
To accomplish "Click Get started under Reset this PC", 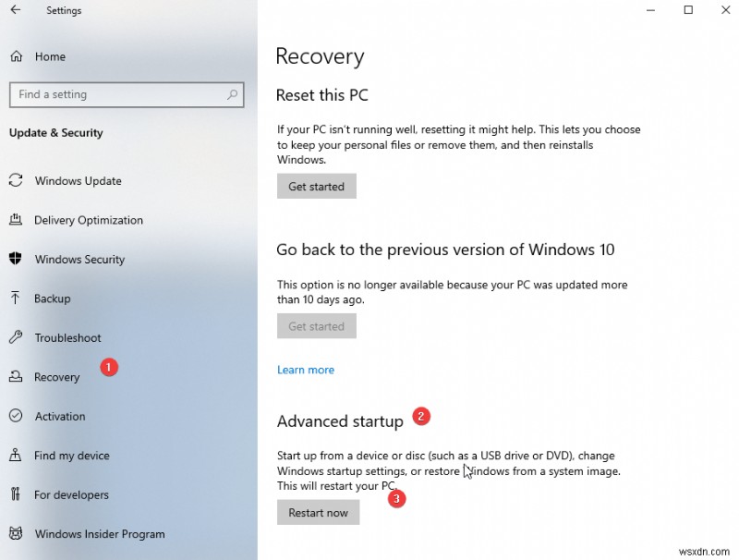I will pyautogui.click(x=316, y=186).
